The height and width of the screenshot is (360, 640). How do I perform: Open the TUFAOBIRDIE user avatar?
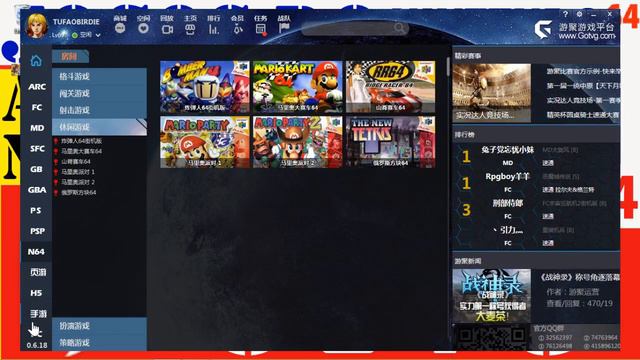tap(37, 25)
